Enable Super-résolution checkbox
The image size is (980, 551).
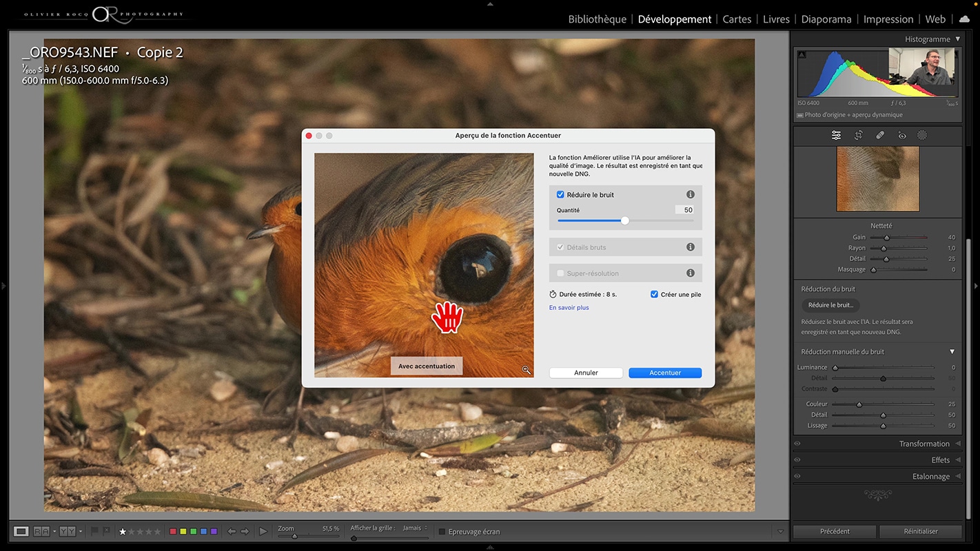click(x=560, y=273)
